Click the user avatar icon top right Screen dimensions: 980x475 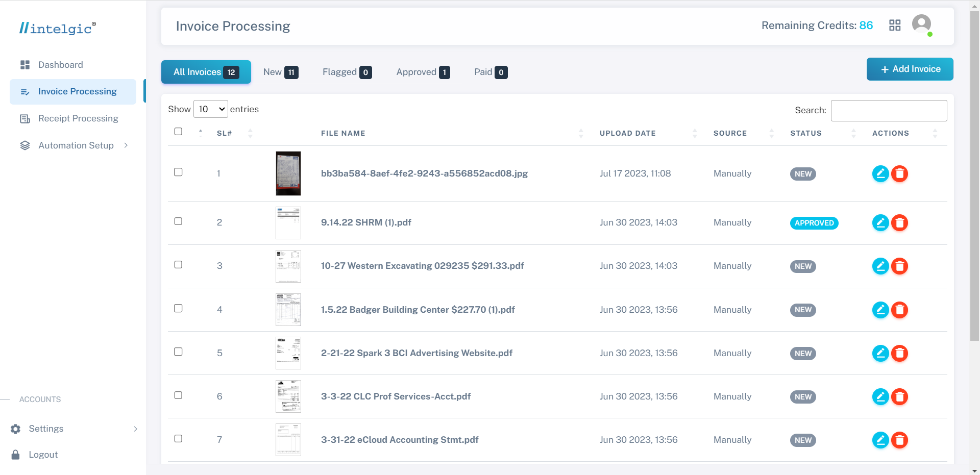coord(922,23)
